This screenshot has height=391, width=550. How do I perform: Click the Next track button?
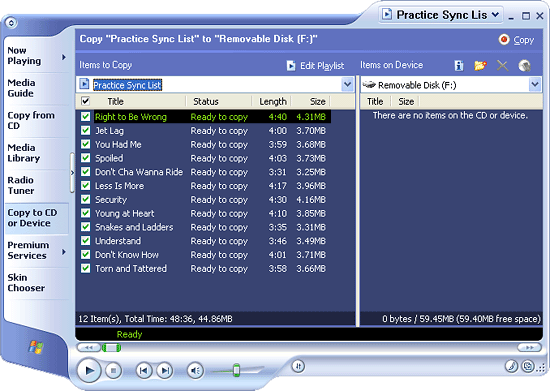point(165,370)
